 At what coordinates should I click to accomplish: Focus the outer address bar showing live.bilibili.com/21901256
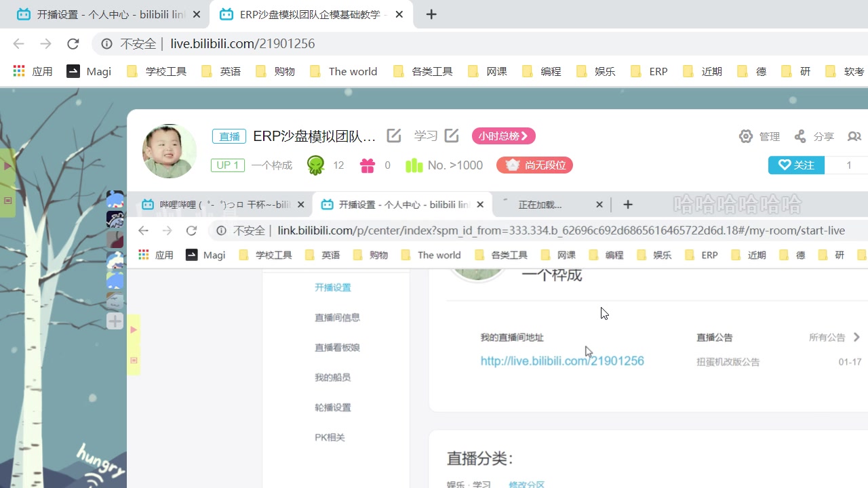pos(475,43)
